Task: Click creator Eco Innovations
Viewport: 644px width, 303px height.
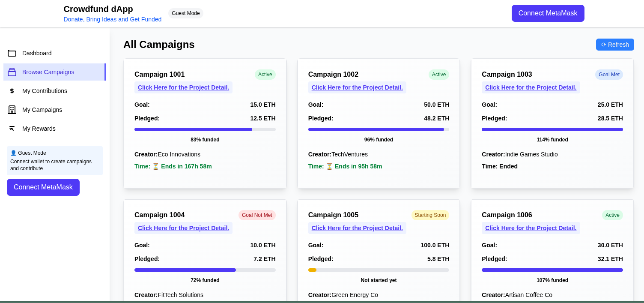Action: point(179,154)
